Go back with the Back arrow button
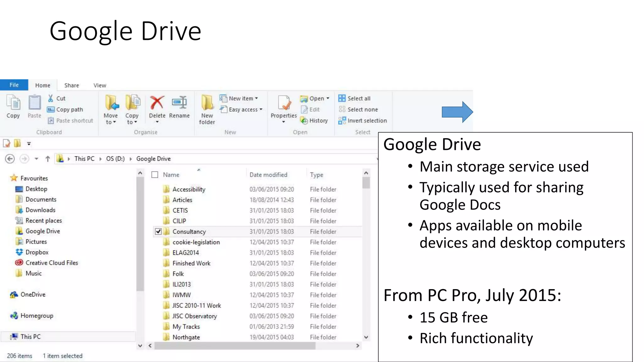This screenshot has height=362, width=644. point(10,159)
